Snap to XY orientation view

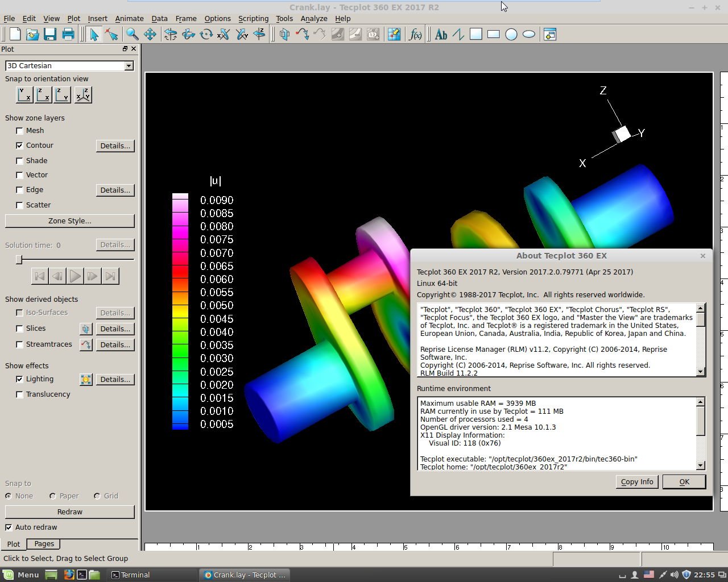[x=24, y=94]
